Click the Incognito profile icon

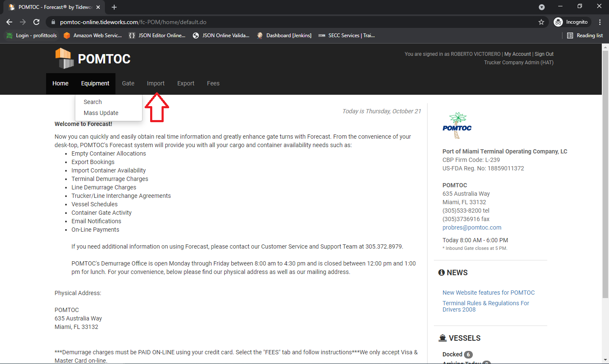click(x=558, y=22)
